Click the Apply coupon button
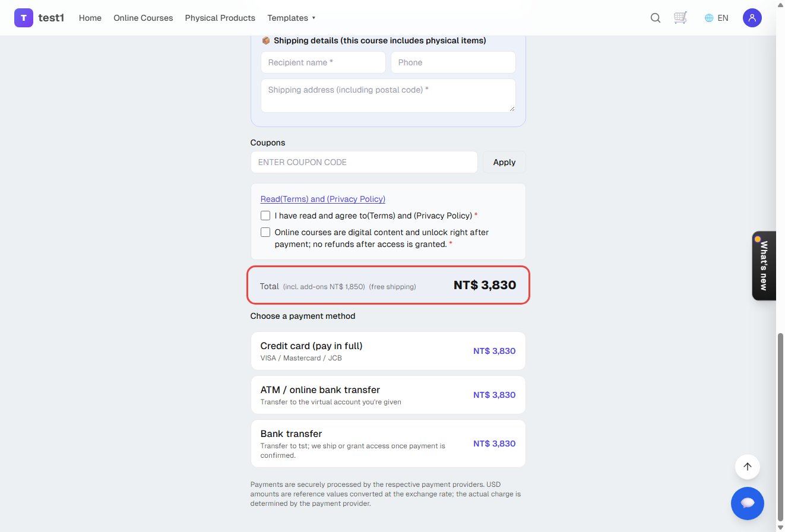Viewport: 785px width, 532px height. coord(504,162)
